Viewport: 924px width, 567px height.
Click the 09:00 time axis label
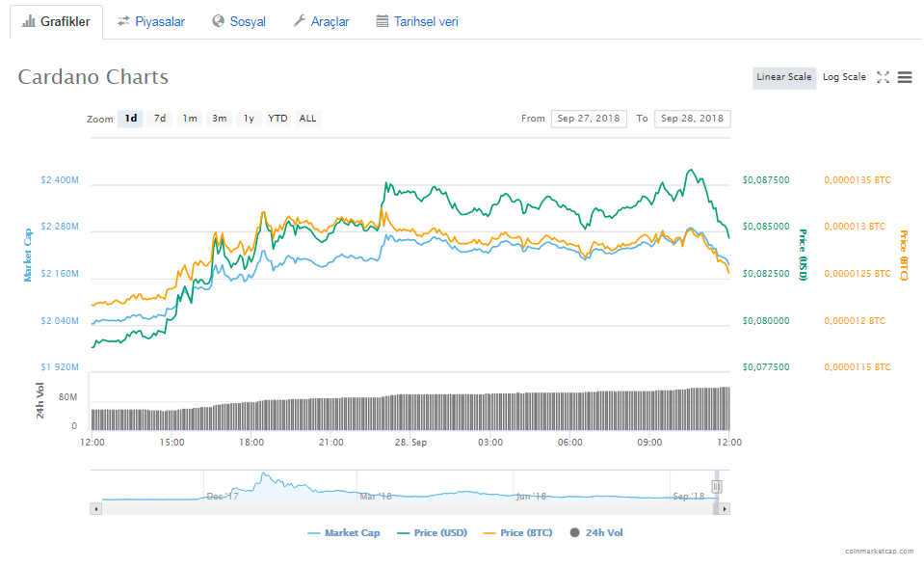[x=649, y=442]
